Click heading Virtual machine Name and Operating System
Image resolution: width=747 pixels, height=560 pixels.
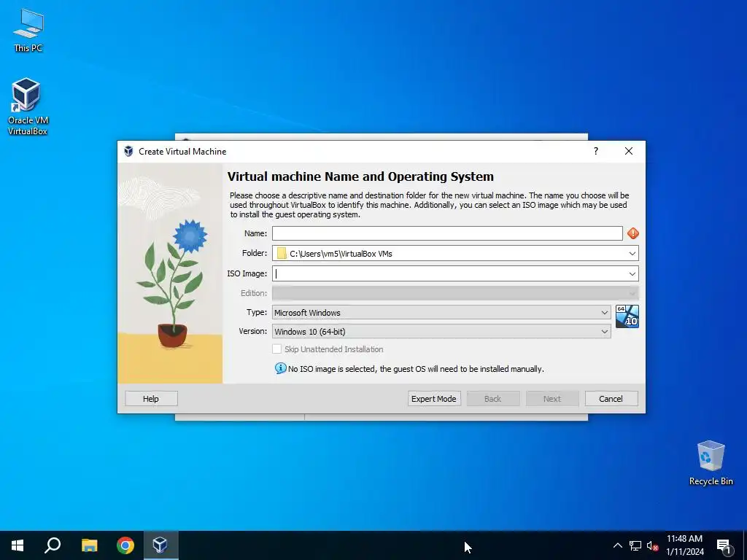coord(360,176)
